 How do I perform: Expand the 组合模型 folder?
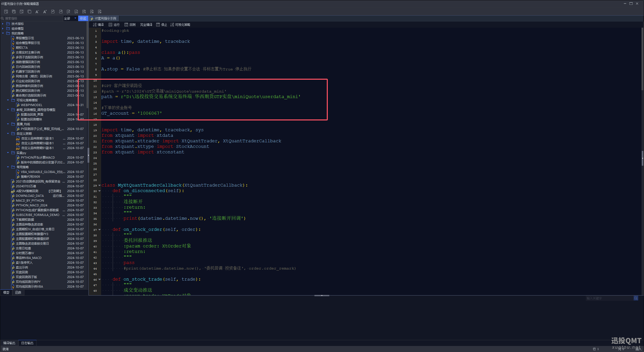click(x=3, y=28)
